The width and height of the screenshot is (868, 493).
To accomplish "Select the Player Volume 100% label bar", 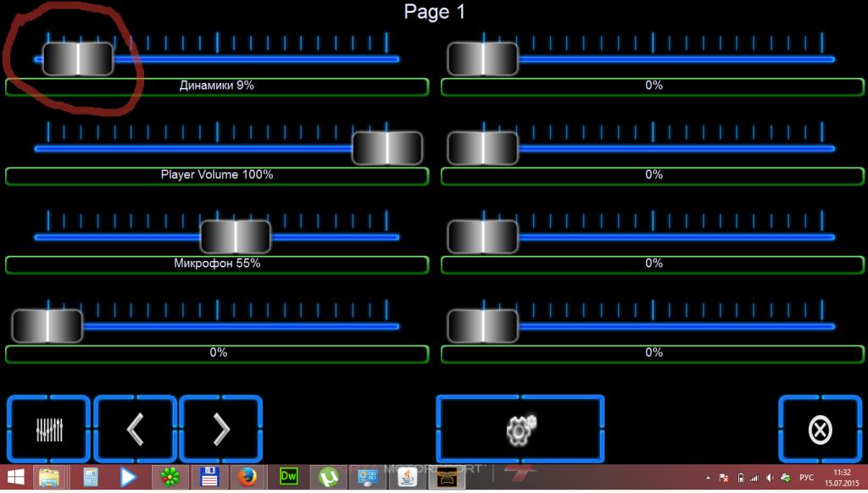I will tap(217, 175).
